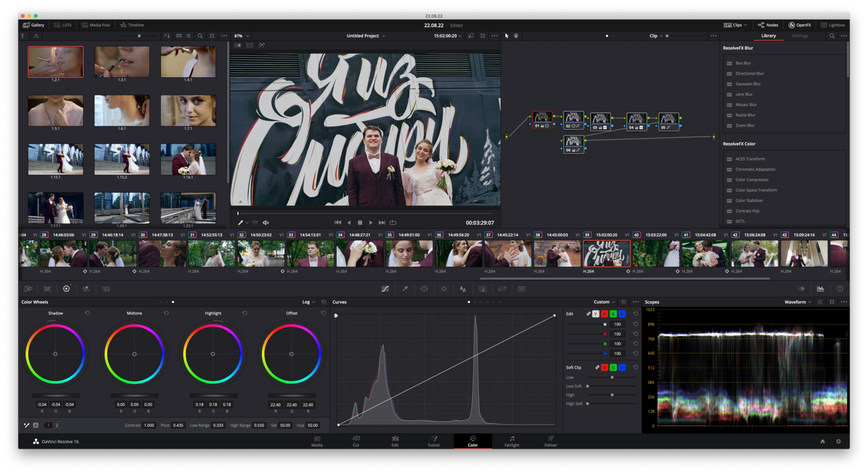Toggle the Gallery panel button
868x473 pixels.
tap(34, 25)
